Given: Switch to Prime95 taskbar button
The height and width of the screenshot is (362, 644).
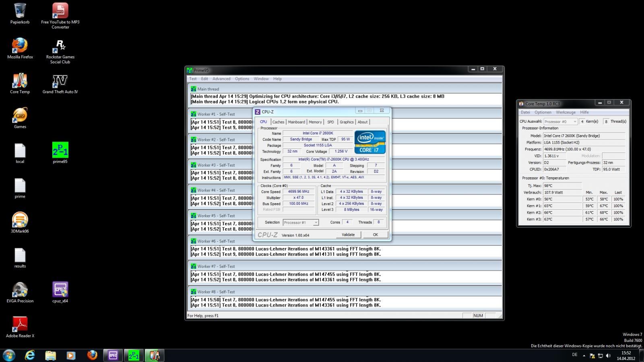Looking at the screenshot, I should pyautogui.click(x=134, y=355).
